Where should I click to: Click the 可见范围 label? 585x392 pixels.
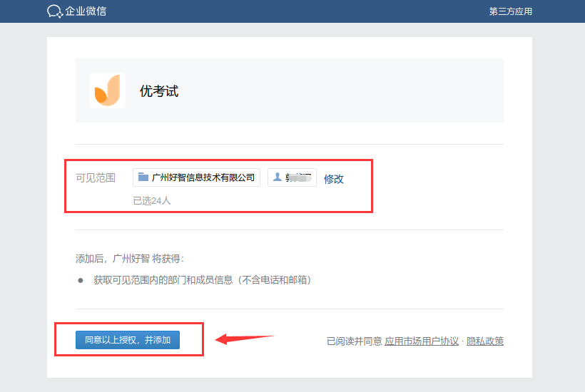coord(96,177)
